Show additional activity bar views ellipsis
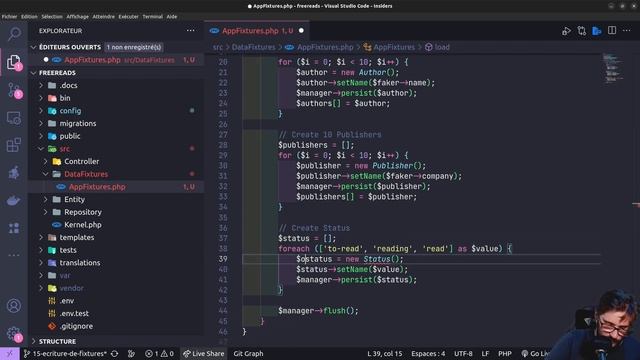Image resolution: width=640 pixels, height=360 pixels. click(14, 256)
